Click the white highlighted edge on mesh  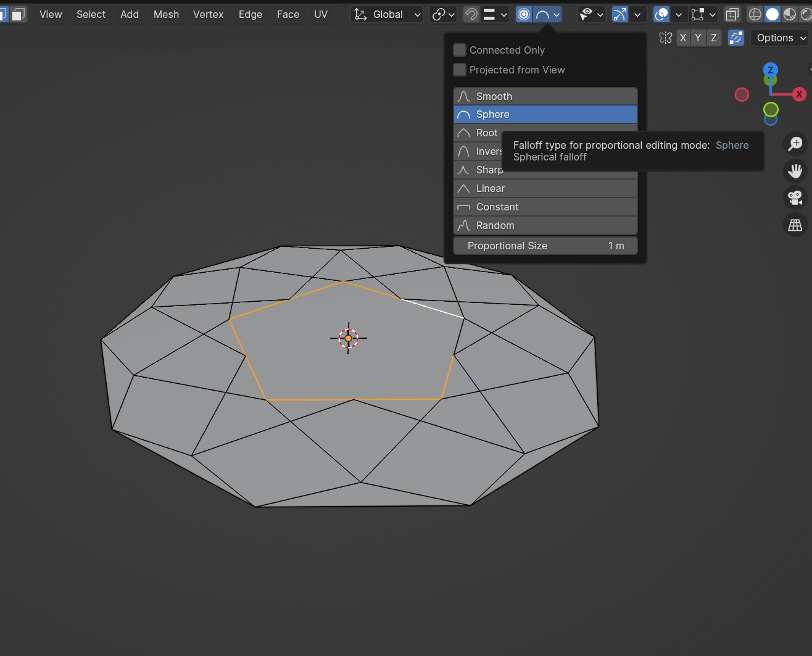[x=432, y=309]
